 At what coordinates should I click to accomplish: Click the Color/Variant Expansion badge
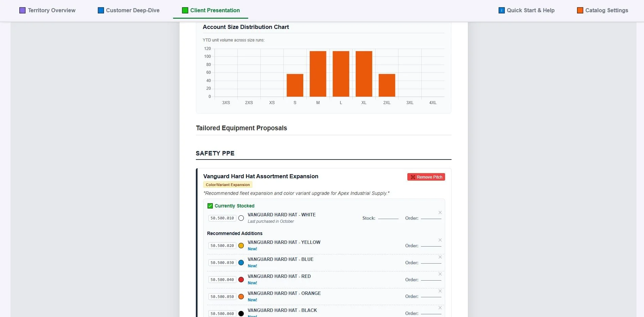(228, 185)
